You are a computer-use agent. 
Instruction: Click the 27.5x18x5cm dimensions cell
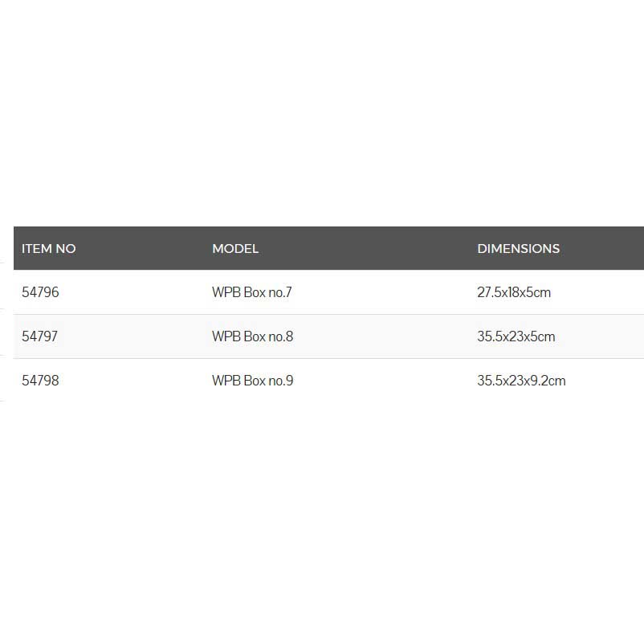click(x=514, y=292)
